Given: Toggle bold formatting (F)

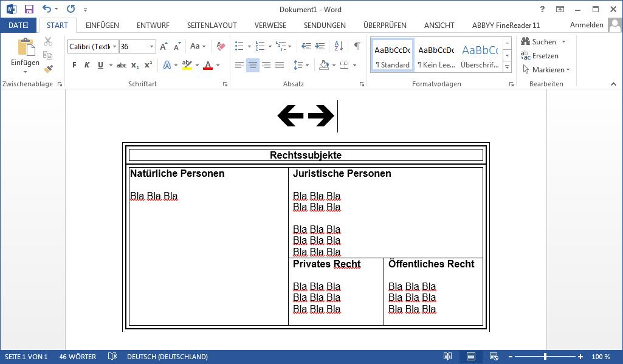Looking at the screenshot, I should 74,65.
